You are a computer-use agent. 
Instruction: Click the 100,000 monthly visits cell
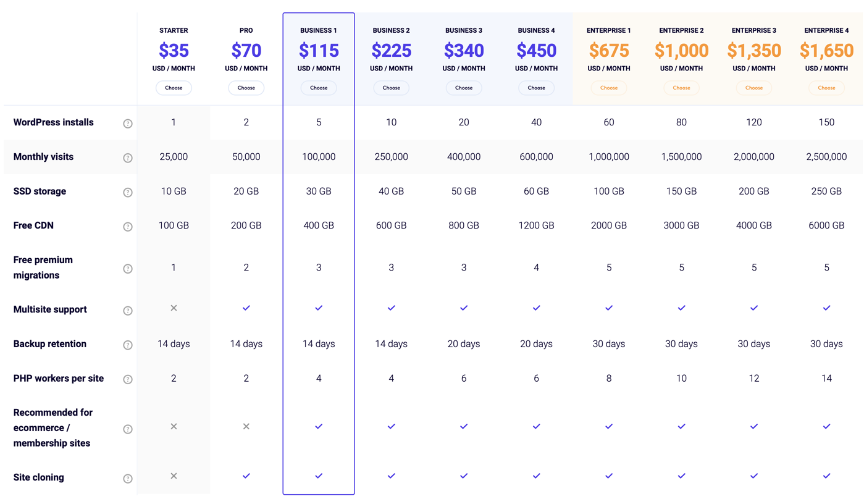319,157
